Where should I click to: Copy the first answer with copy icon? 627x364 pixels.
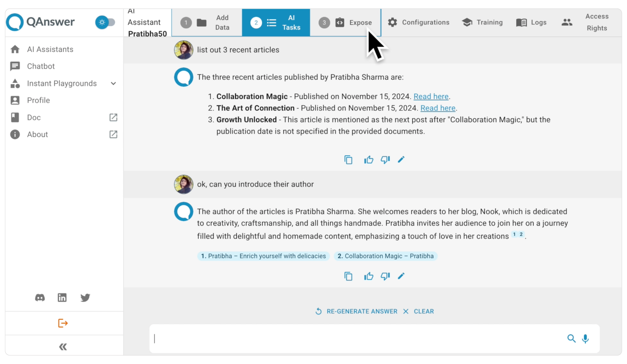348,160
